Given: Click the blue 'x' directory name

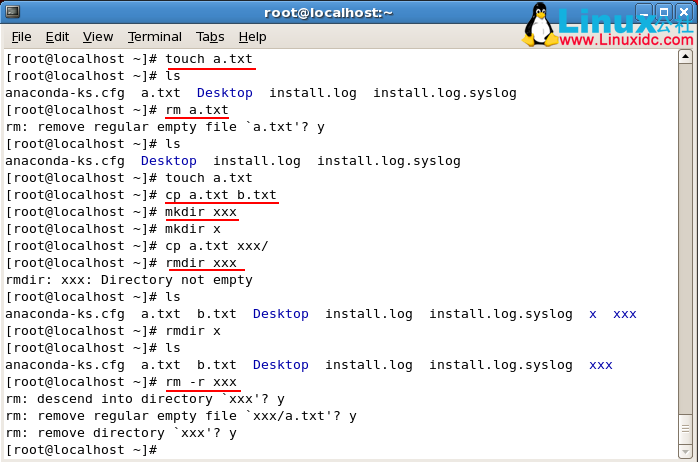Looking at the screenshot, I should [x=592, y=314].
